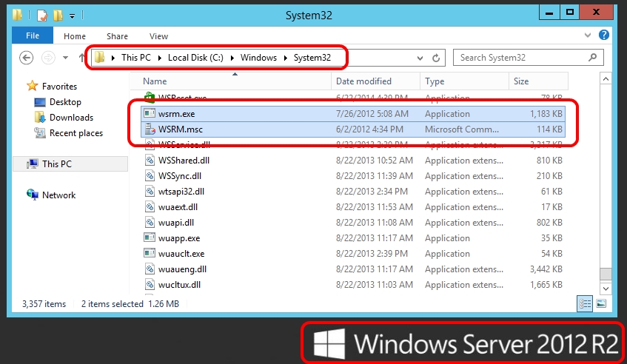627x364 pixels.
Task: Click the WSRM.msc console icon
Action: point(150,129)
